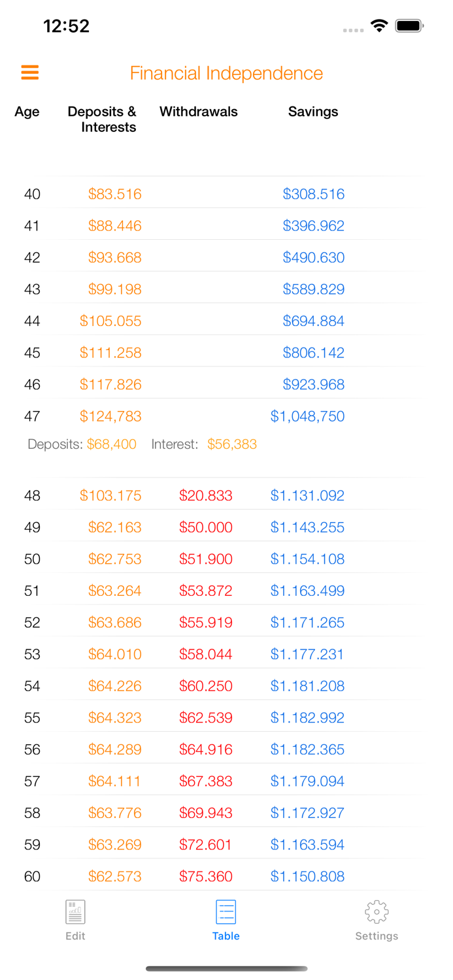Tap the Savings column header
453x980 pixels.
click(313, 112)
